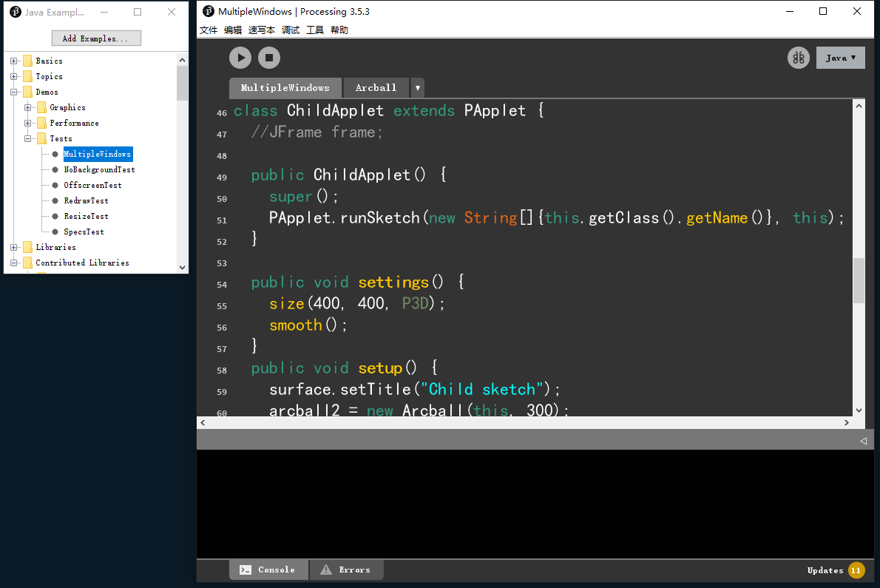Click editor vertical scrollbar up arrow

tap(859, 106)
